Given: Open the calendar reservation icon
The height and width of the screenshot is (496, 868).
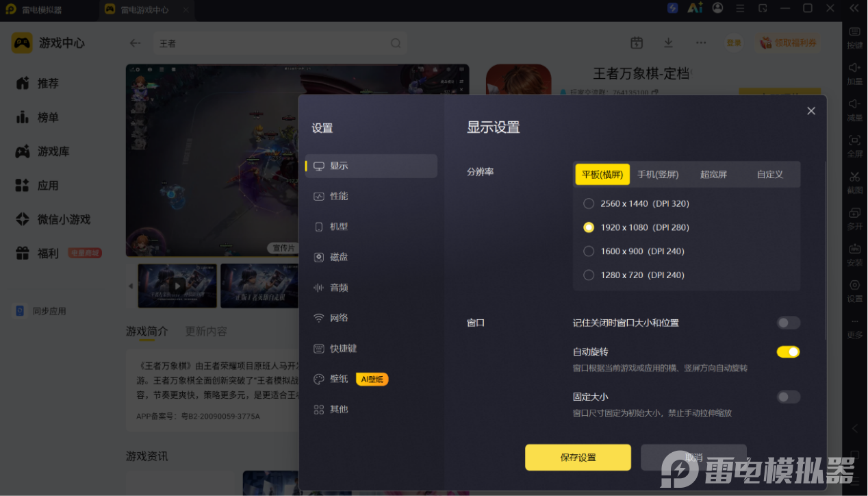Looking at the screenshot, I should pyautogui.click(x=637, y=42).
